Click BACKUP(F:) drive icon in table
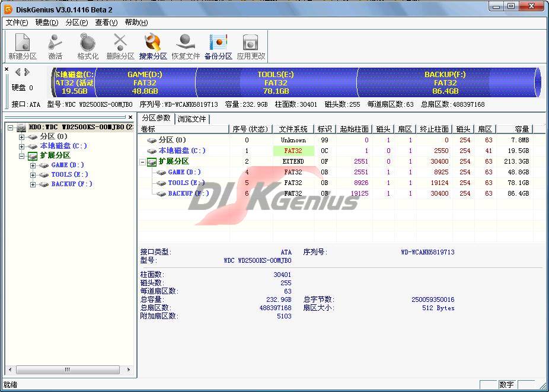Image resolution: width=549 pixels, height=392 pixels. pos(161,194)
